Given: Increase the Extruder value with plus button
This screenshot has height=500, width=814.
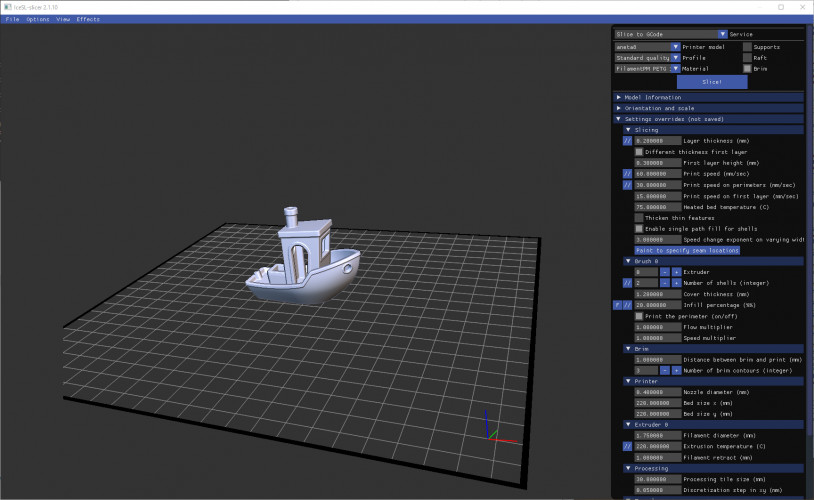Looking at the screenshot, I should click(676, 272).
